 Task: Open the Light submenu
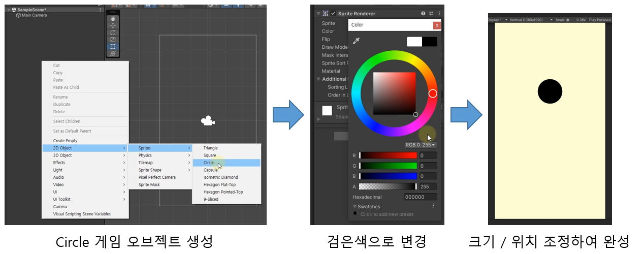tap(85, 170)
